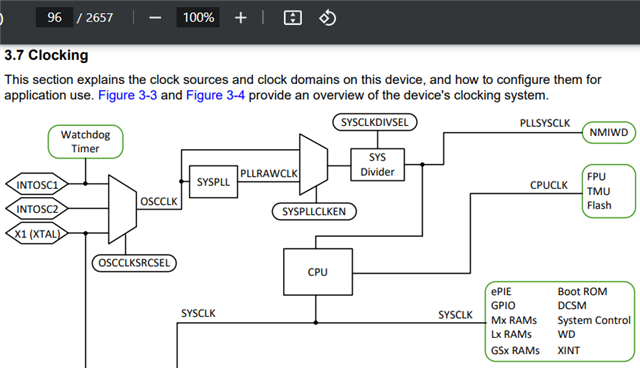Select the page number field showing 96
The width and height of the screenshot is (640, 368).
(x=54, y=18)
